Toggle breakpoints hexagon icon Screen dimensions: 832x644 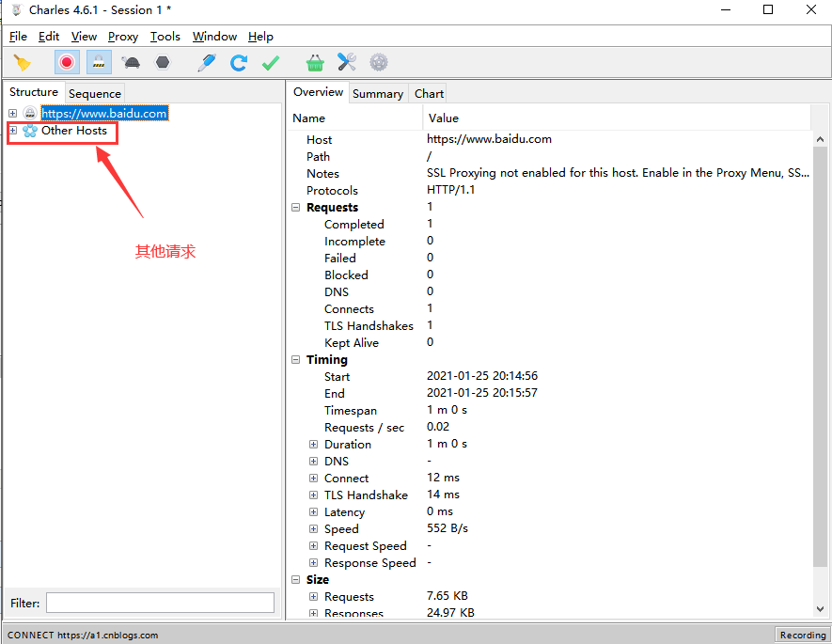pyautogui.click(x=163, y=63)
